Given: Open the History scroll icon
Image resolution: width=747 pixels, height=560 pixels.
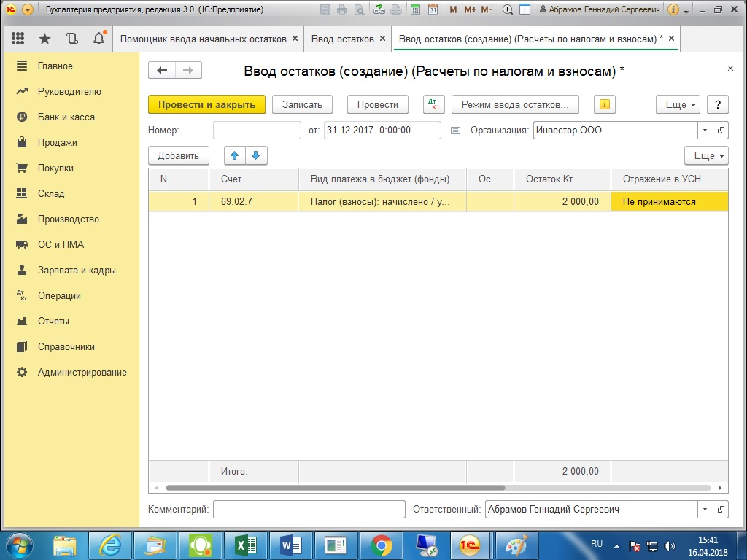Looking at the screenshot, I should pos(71,39).
